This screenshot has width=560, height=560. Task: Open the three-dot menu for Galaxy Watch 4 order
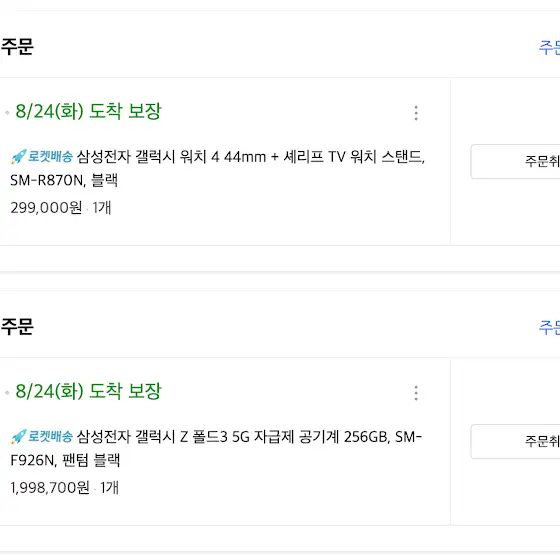coord(416,113)
